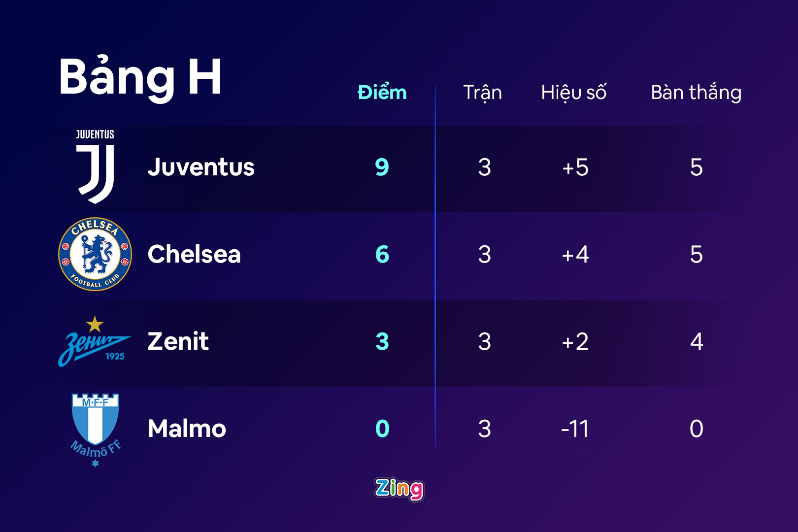
Task: Select the Trận column header
Action: (482, 93)
